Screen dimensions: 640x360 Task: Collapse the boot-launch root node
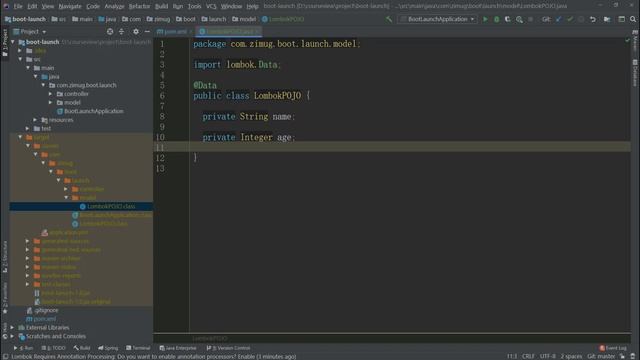tap(13, 42)
